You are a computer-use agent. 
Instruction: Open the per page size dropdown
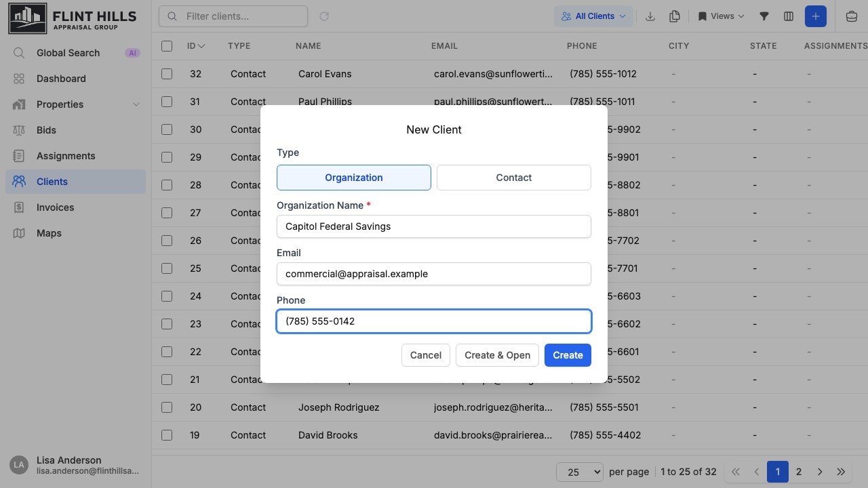click(579, 472)
